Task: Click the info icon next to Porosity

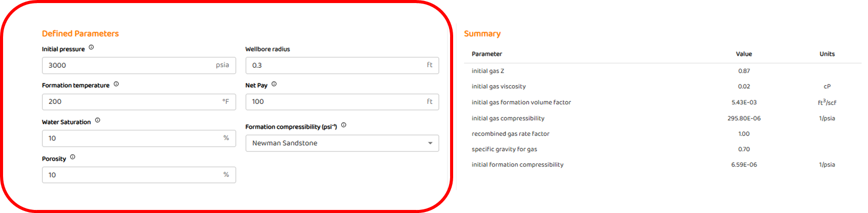Action: point(72,157)
